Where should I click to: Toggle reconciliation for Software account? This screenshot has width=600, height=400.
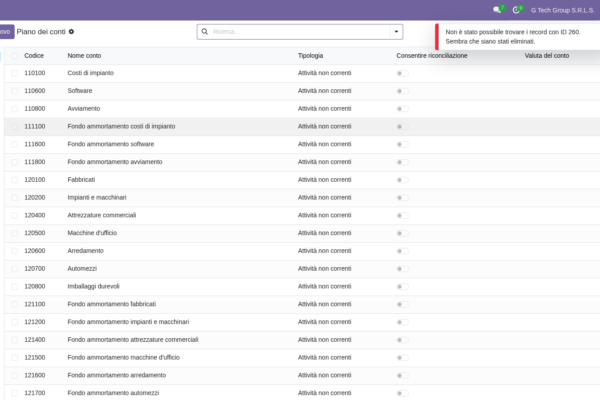403,91
